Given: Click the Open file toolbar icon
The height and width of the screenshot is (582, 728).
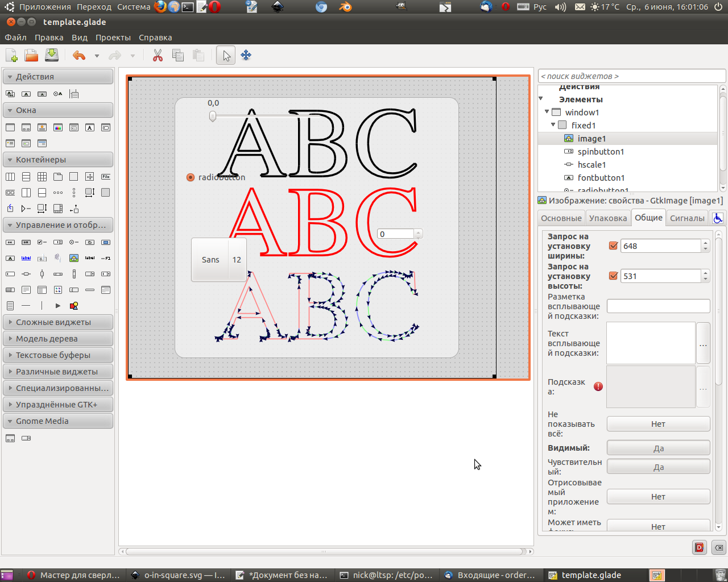Looking at the screenshot, I should (x=31, y=55).
